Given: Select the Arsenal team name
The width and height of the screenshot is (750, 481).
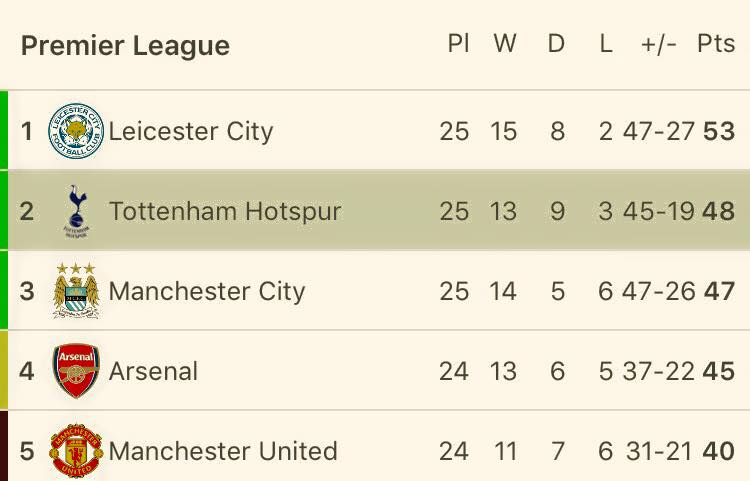Looking at the screenshot, I should click(x=153, y=371).
